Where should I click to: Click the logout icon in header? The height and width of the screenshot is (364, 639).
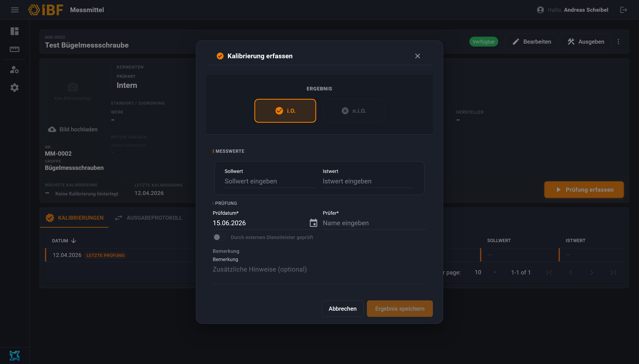(624, 10)
